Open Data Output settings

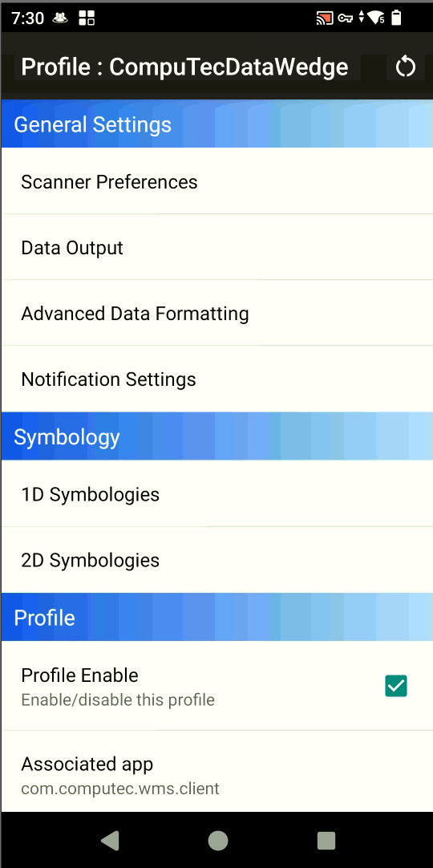tap(216, 247)
